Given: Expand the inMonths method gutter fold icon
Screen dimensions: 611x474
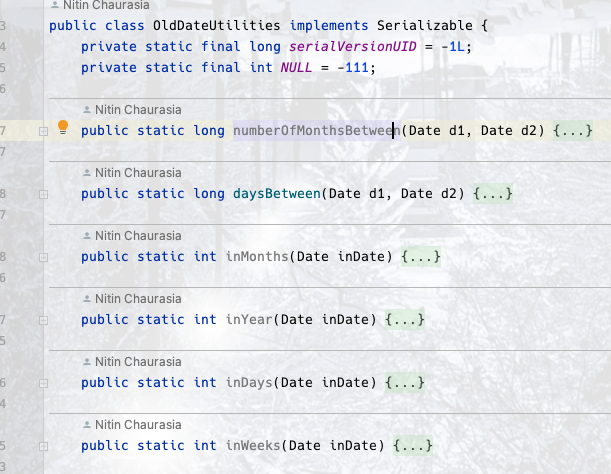Looking at the screenshot, I should [x=43, y=257].
